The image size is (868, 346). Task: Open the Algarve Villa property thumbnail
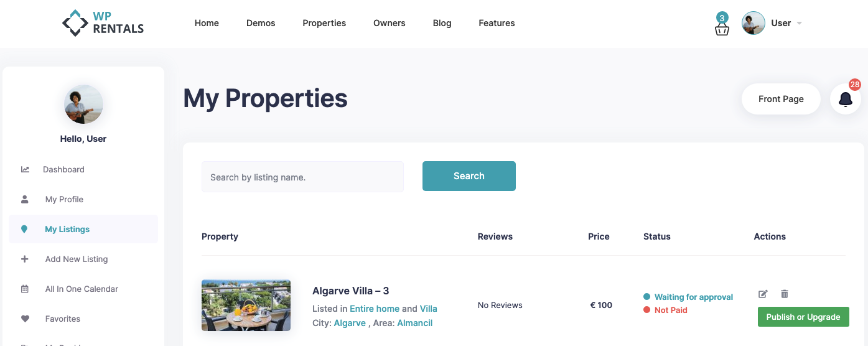coord(246,306)
